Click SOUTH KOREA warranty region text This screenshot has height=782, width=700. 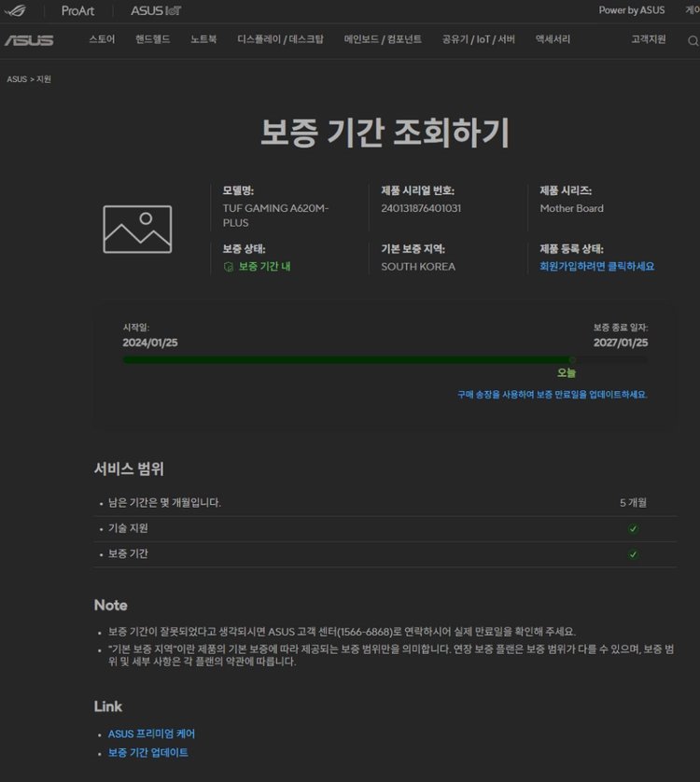[418, 267]
